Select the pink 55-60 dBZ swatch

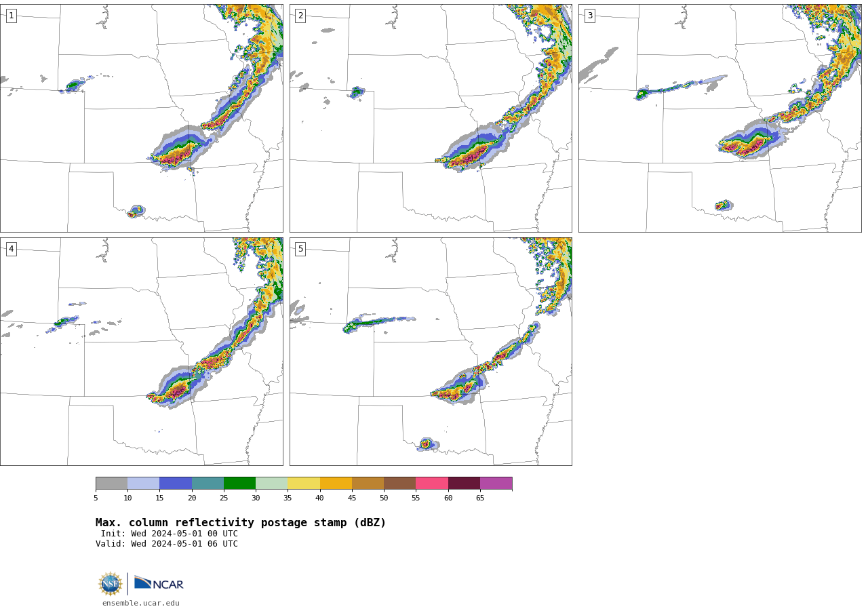(432, 483)
